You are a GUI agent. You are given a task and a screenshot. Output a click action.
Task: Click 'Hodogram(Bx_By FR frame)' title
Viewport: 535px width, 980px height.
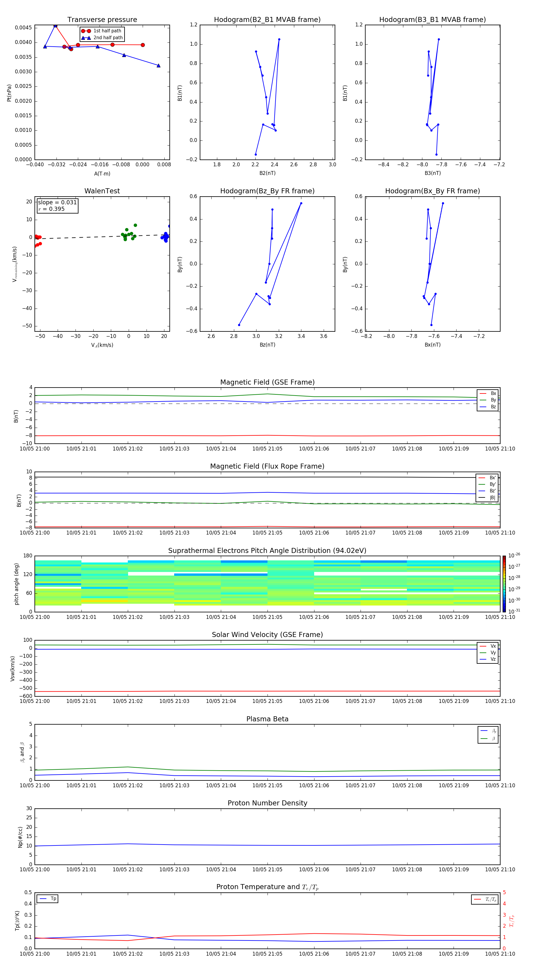[432, 191]
